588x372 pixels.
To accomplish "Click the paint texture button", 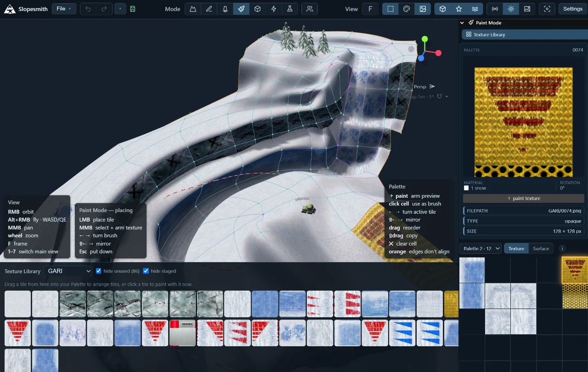I will (524, 198).
